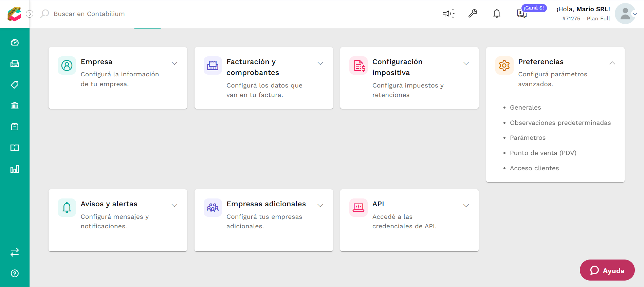Image resolution: width=644 pixels, height=287 pixels.
Task: Click the API card title
Action: (378, 204)
